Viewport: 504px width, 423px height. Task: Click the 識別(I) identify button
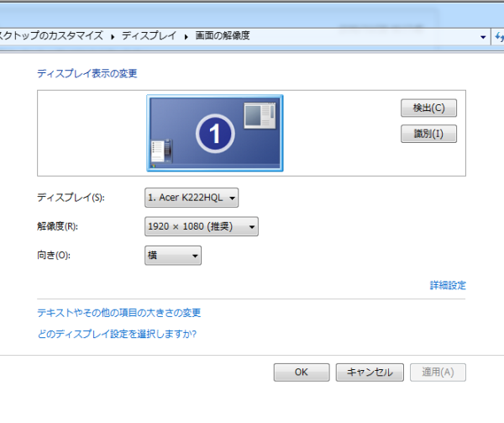(x=428, y=134)
